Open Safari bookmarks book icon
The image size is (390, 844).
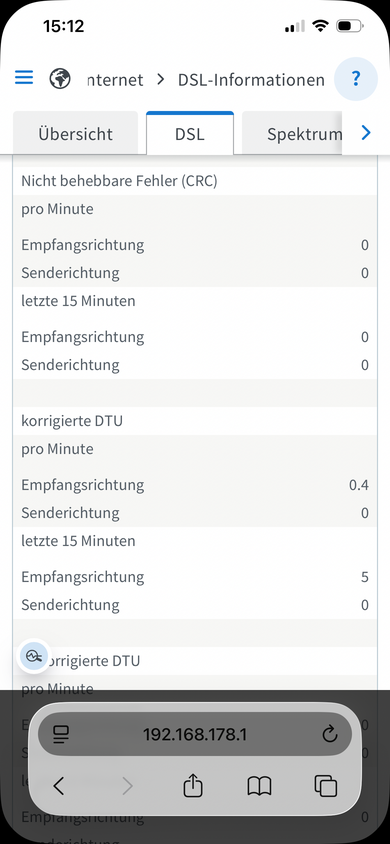[x=259, y=786]
